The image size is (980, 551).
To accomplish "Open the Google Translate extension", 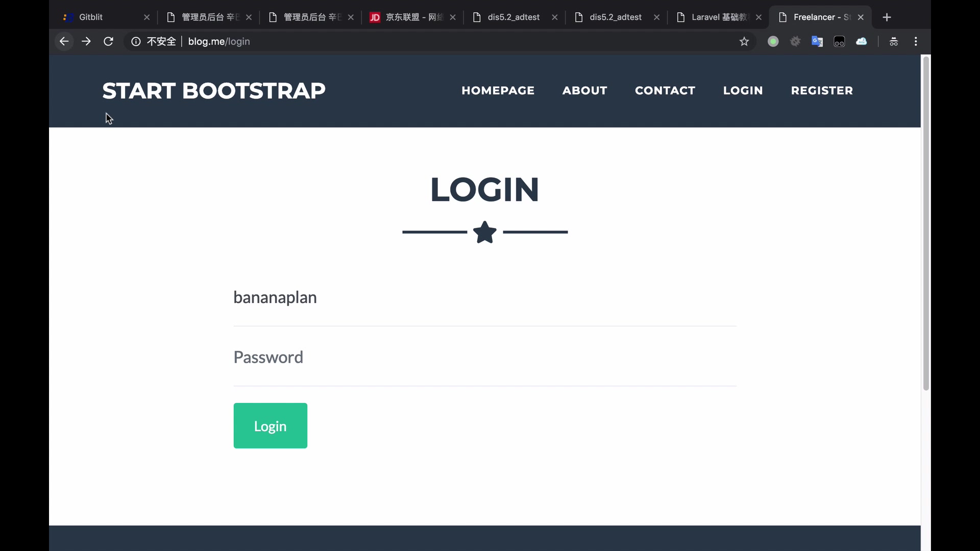I will [817, 42].
